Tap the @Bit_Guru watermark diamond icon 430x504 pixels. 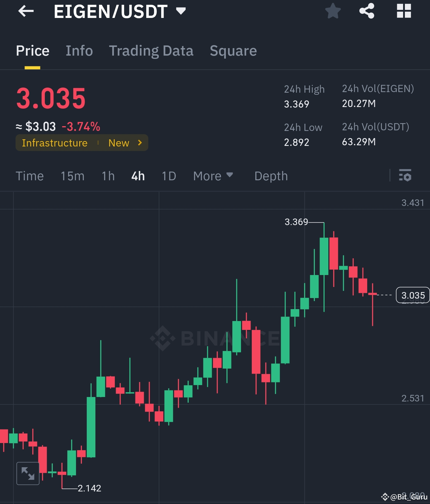click(x=386, y=497)
